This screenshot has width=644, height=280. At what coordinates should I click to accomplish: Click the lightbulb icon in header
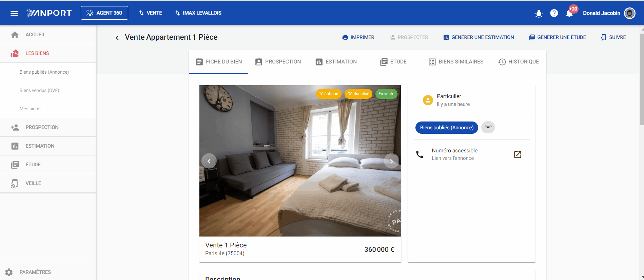(539, 13)
